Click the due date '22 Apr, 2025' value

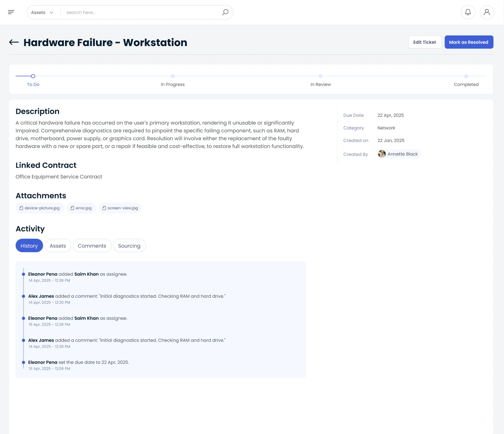pos(391,115)
